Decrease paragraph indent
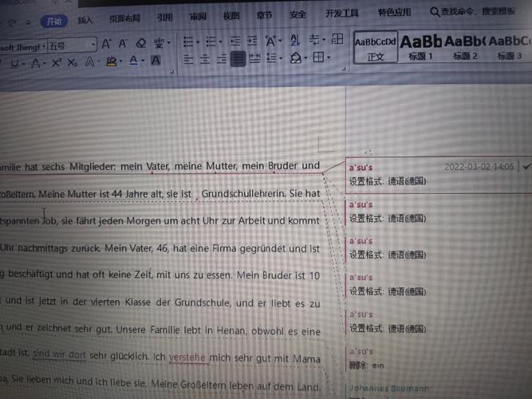This screenshot has height=399, width=532. pyautogui.click(x=235, y=41)
